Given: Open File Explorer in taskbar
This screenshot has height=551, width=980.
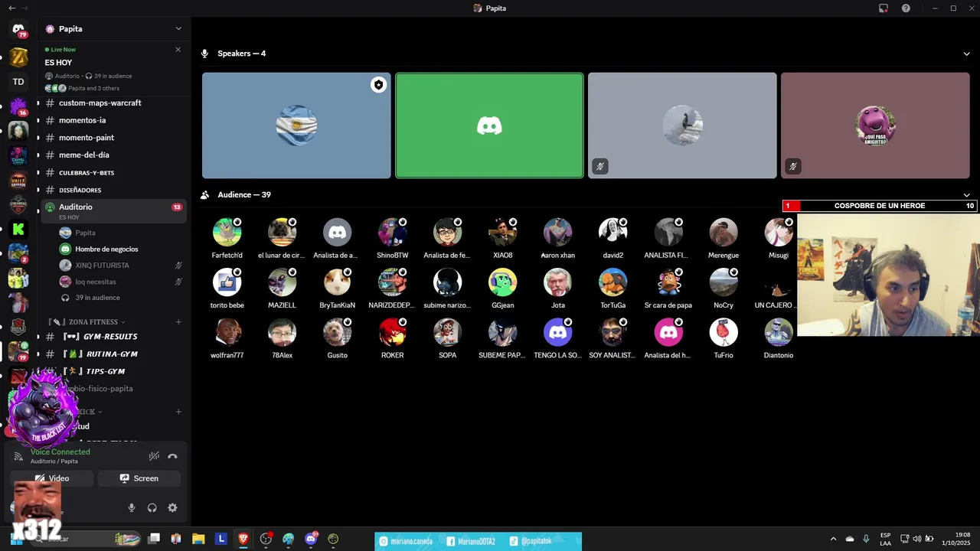Looking at the screenshot, I should [x=198, y=539].
